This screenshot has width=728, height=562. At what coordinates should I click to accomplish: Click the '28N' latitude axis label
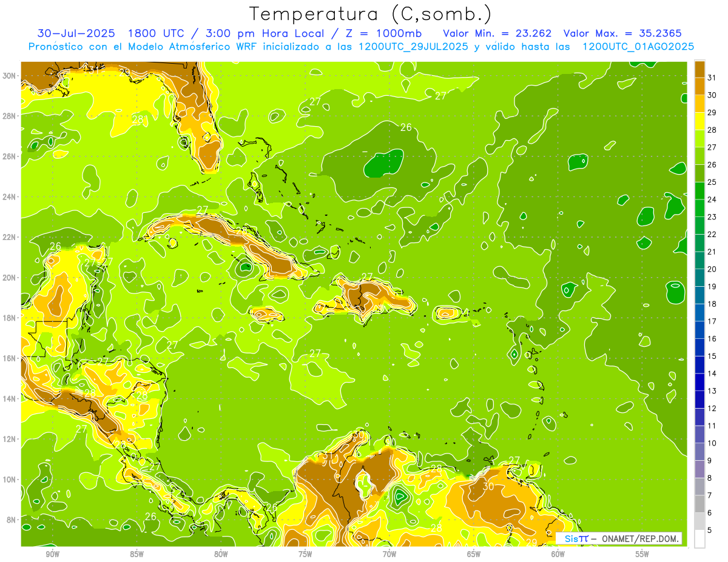pos(10,116)
